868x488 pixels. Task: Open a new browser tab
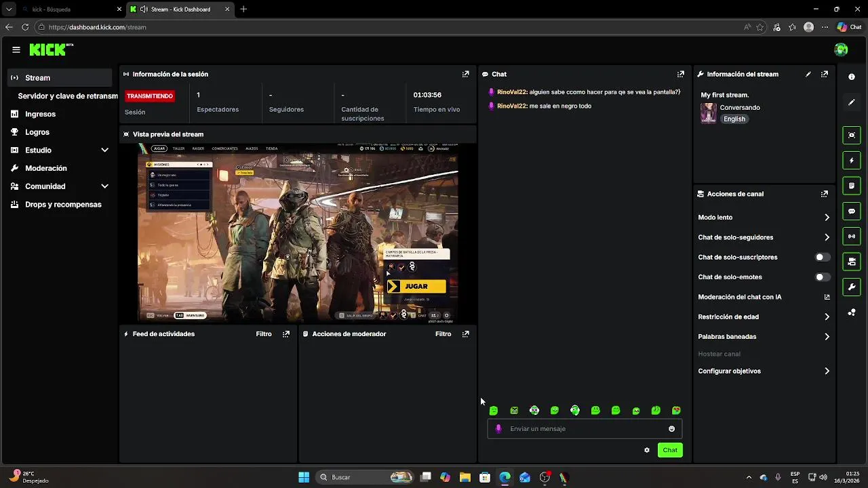(x=243, y=9)
